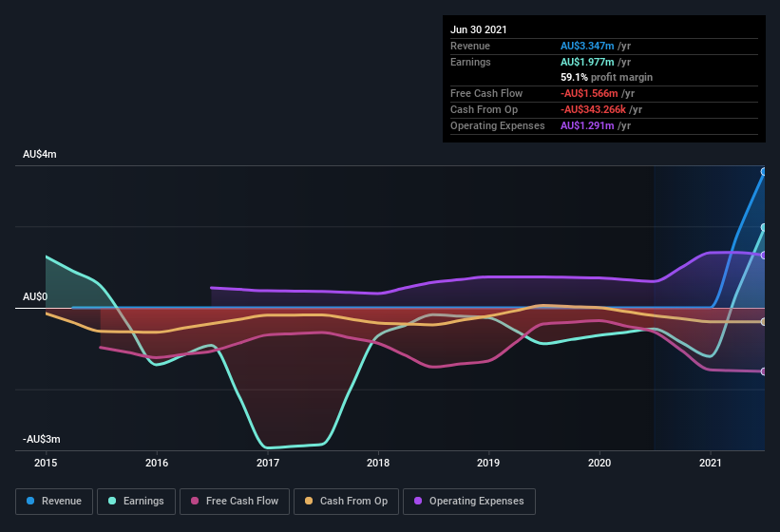This screenshot has height=532, width=780.
Task: Click the blue Revenue legend dot
Action: click(30, 501)
